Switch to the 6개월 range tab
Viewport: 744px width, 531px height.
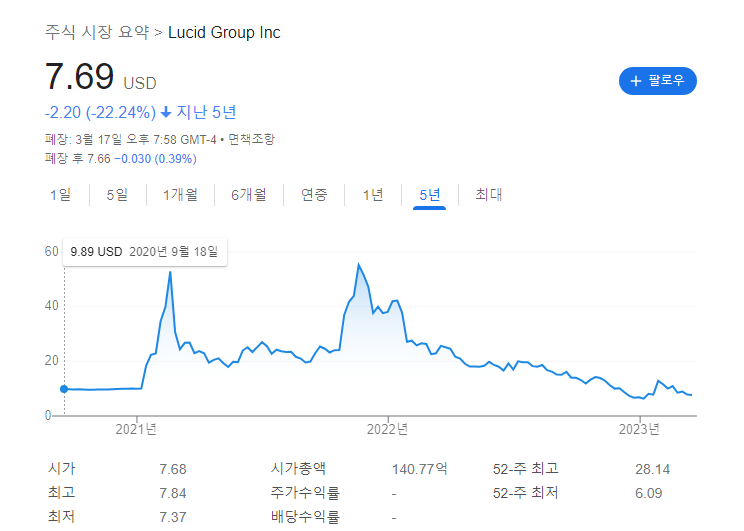249,195
